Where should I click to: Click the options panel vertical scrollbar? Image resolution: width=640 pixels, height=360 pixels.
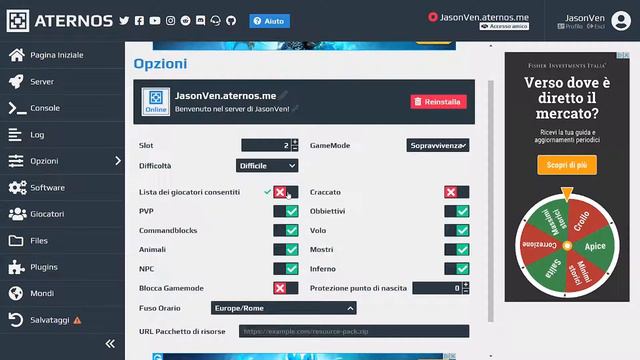(491, 201)
